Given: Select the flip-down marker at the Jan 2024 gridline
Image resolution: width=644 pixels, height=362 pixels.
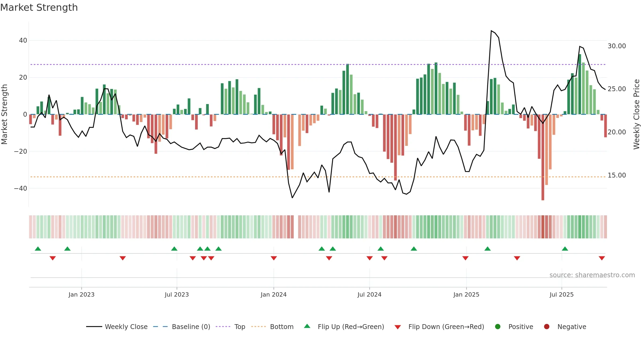Looking at the screenshot, I should (x=274, y=258).
